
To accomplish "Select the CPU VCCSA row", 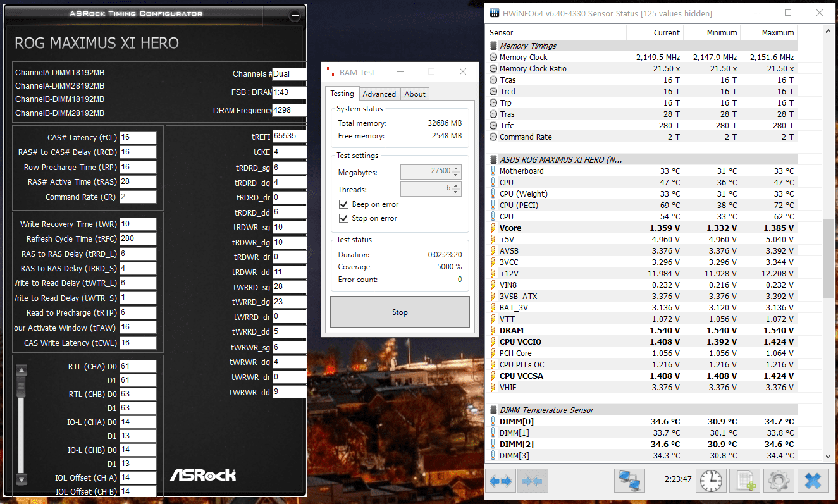I will tap(643, 376).
